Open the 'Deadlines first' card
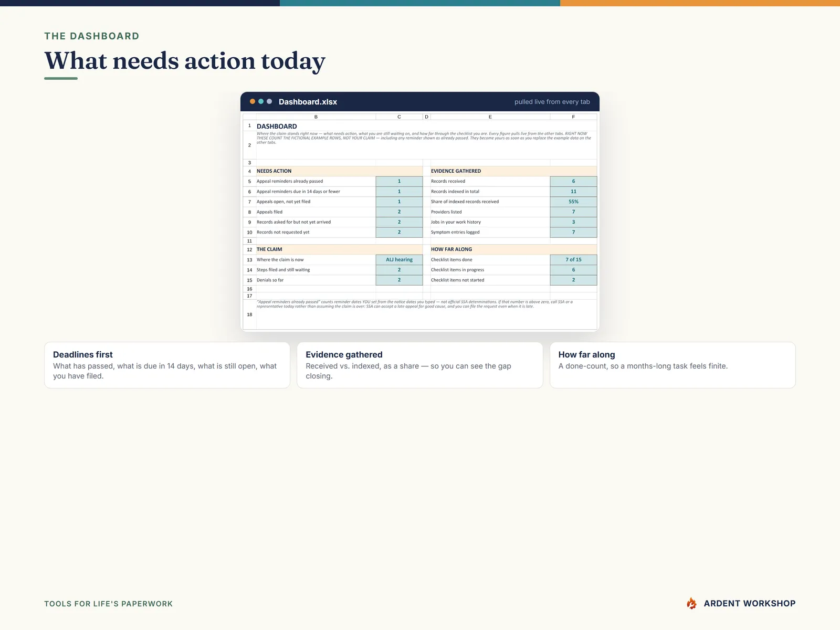 tap(167, 365)
